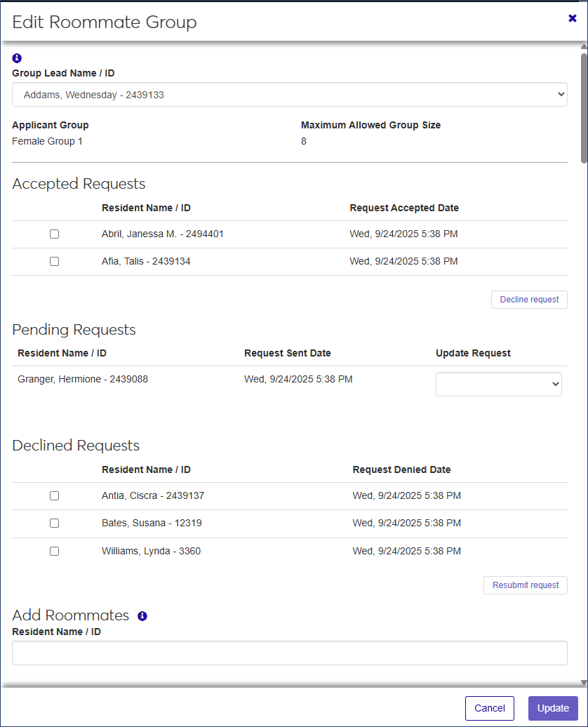Tick the Antia, Ciscra checkbox
588x727 pixels.
coord(54,496)
